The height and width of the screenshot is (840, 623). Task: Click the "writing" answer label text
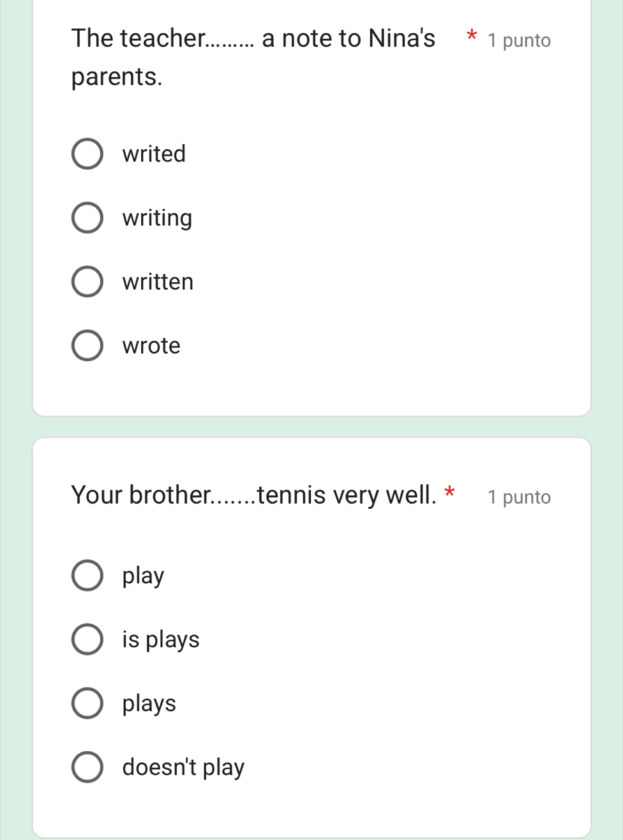[157, 218]
